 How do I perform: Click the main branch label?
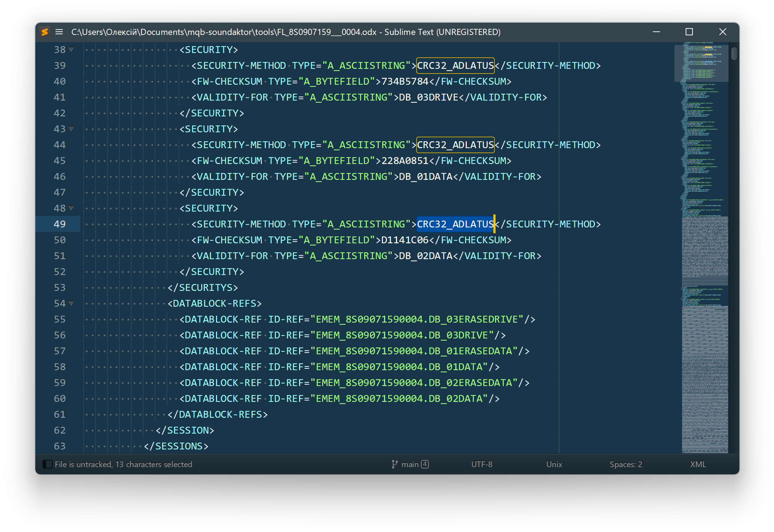[x=410, y=464]
